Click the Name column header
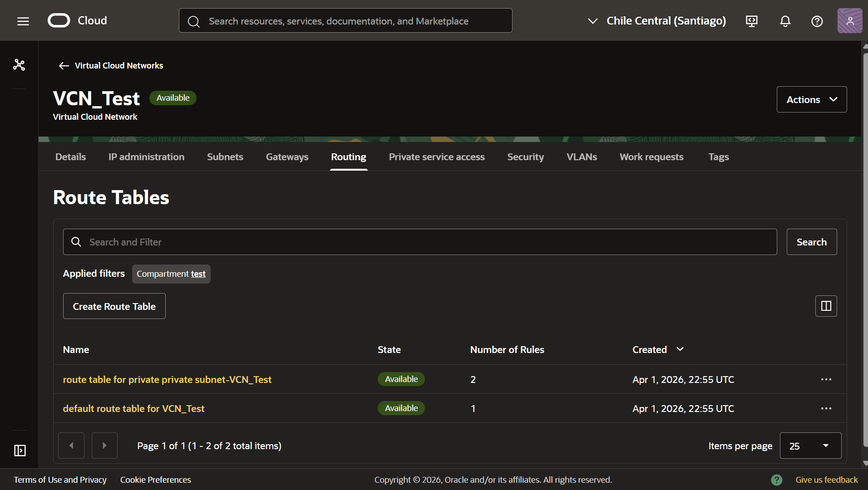The image size is (868, 490). click(x=76, y=350)
